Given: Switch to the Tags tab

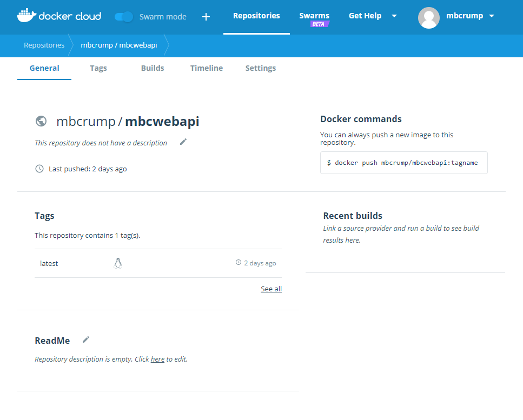Looking at the screenshot, I should (98, 68).
